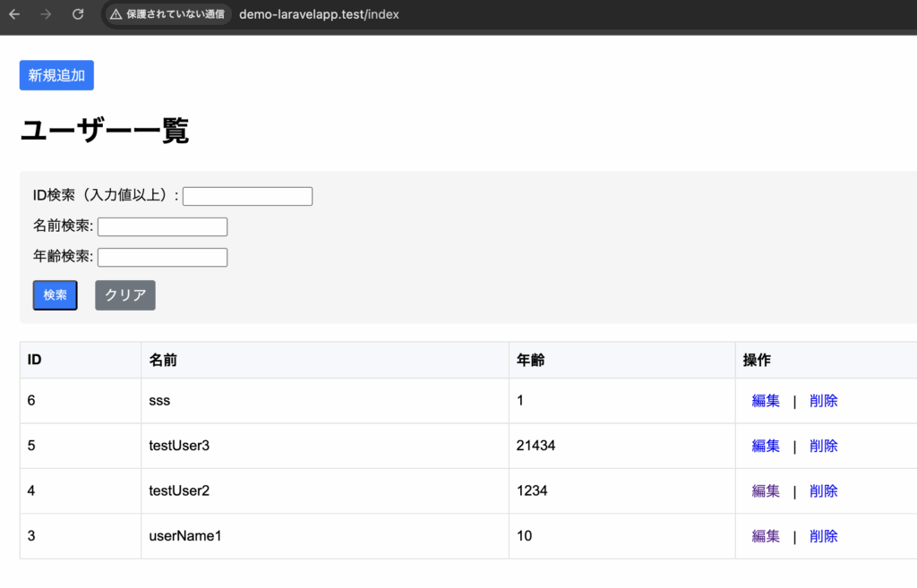Click the address bar URL text
917x588 pixels.
(319, 14)
